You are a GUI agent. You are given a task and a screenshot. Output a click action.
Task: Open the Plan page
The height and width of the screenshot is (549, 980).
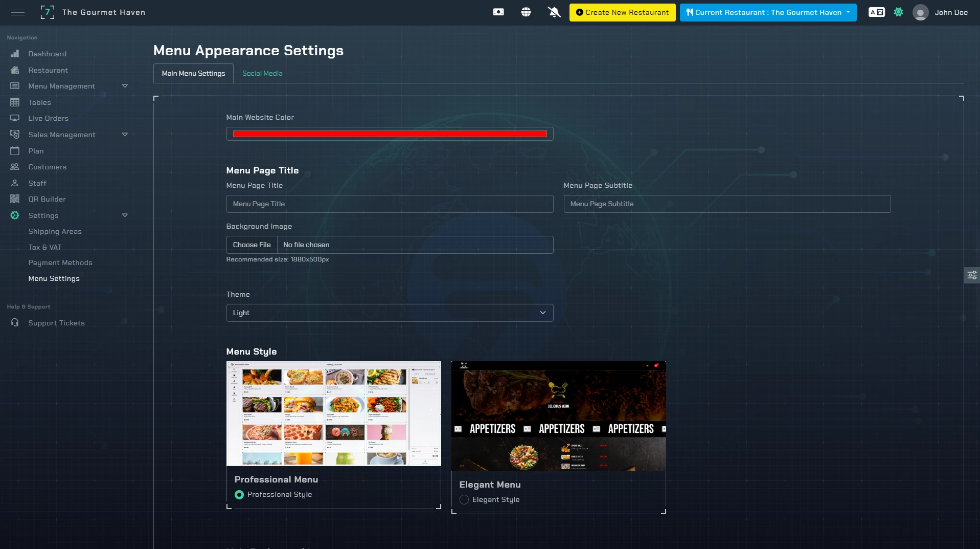(x=36, y=151)
